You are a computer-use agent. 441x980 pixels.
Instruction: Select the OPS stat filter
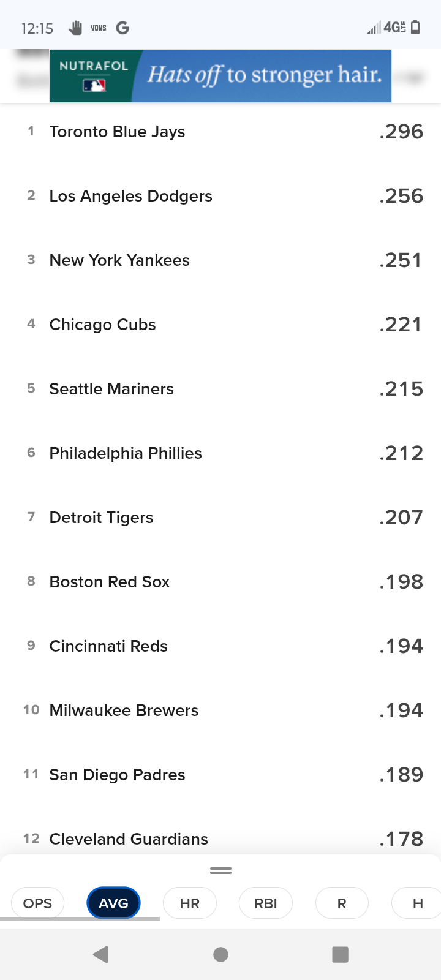[x=37, y=903]
